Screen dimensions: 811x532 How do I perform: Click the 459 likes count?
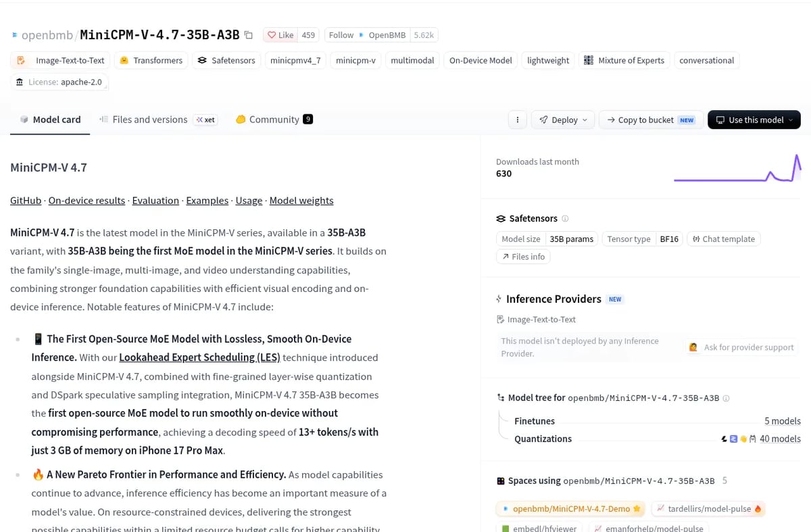coord(308,35)
